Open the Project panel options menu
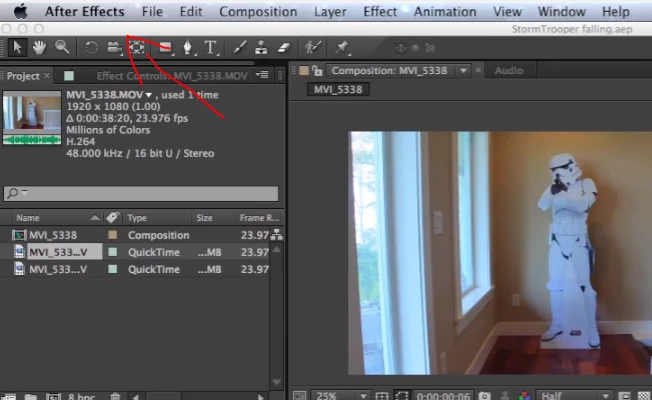Viewport: 652px width, 400px height. pyautogui.click(x=262, y=75)
